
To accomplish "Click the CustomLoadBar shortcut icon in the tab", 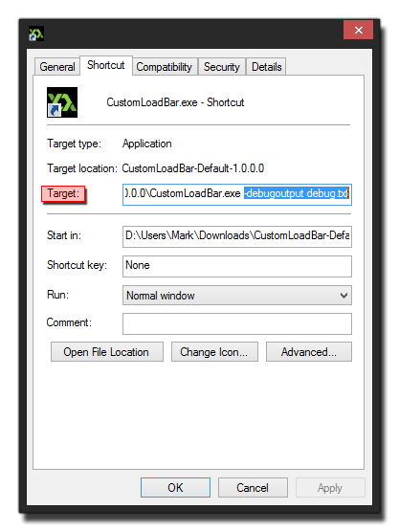I will click(x=62, y=102).
